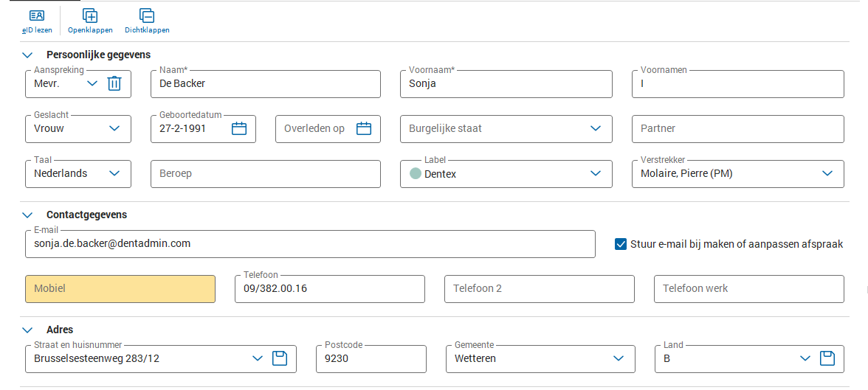868x390 pixels.
Task: Open the Land dropdown arrow
Action: click(805, 358)
